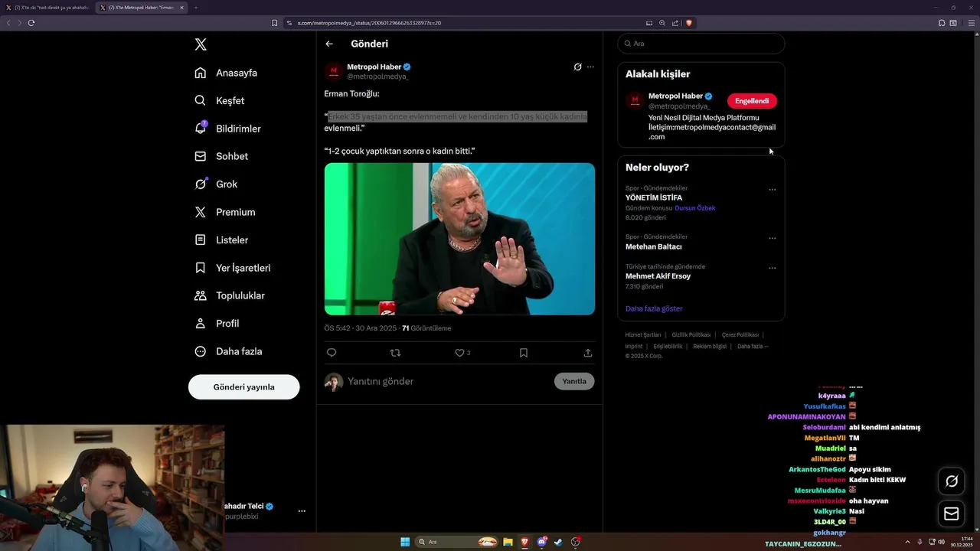This screenshot has height=551, width=980.
Task: Open Metropol Haber post author name
Action: tap(374, 67)
